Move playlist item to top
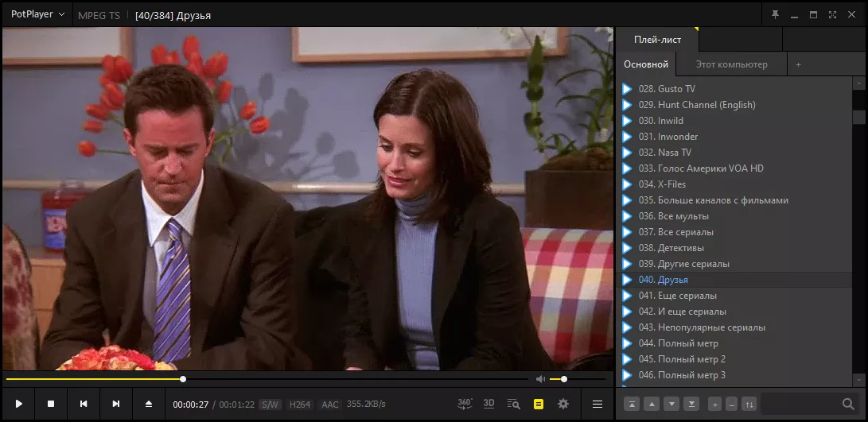Viewport: 868px width, 422px height. [632, 405]
